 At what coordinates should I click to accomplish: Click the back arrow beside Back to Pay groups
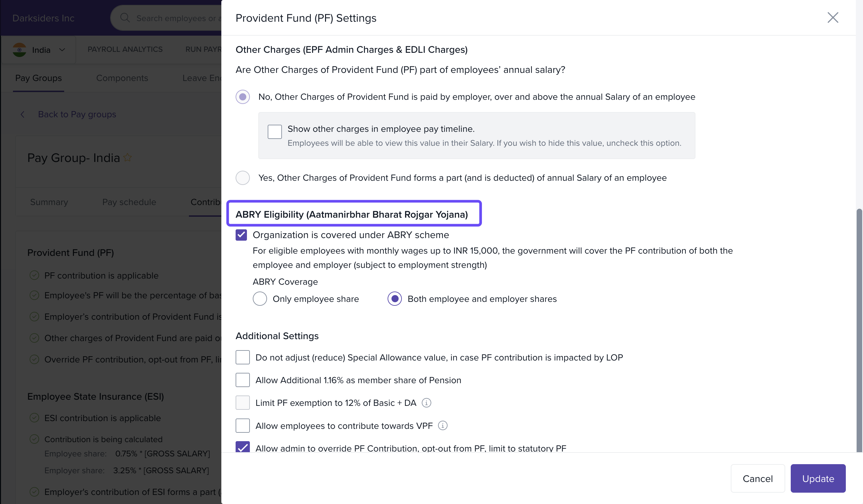(x=23, y=114)
